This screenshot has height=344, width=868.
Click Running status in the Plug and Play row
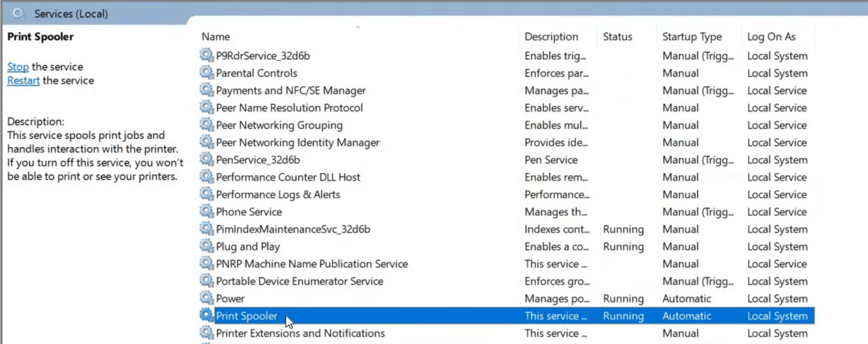(623, 246)
